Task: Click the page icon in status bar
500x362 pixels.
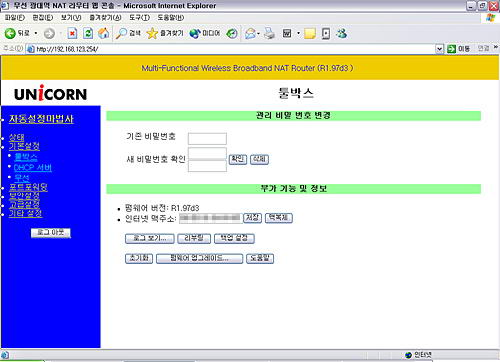Action: pos(5,355)
